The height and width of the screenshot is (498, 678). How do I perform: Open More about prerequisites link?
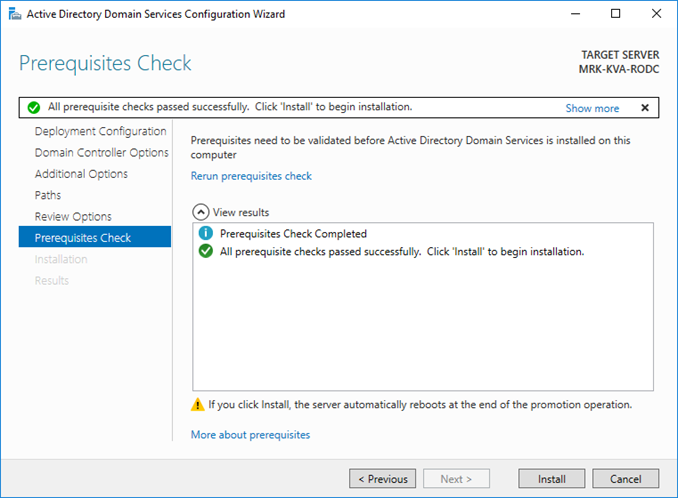coord(250,435)
